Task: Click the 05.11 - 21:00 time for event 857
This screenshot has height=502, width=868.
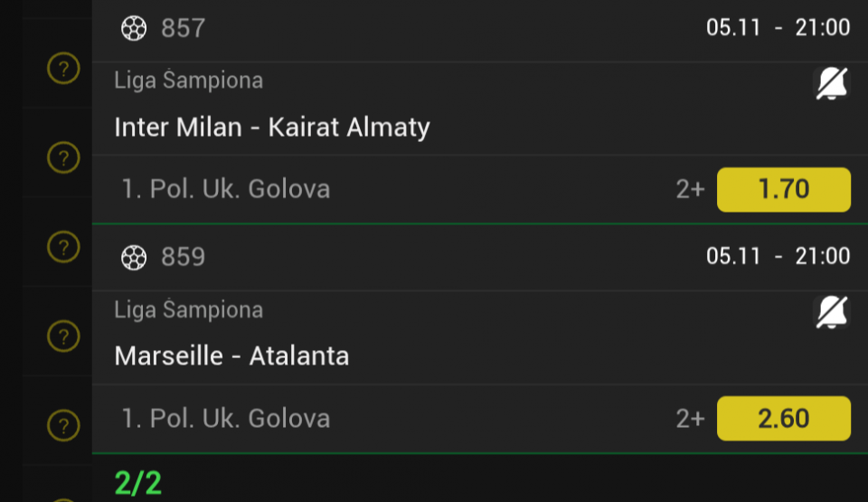Action: click(x=778, y=28)
